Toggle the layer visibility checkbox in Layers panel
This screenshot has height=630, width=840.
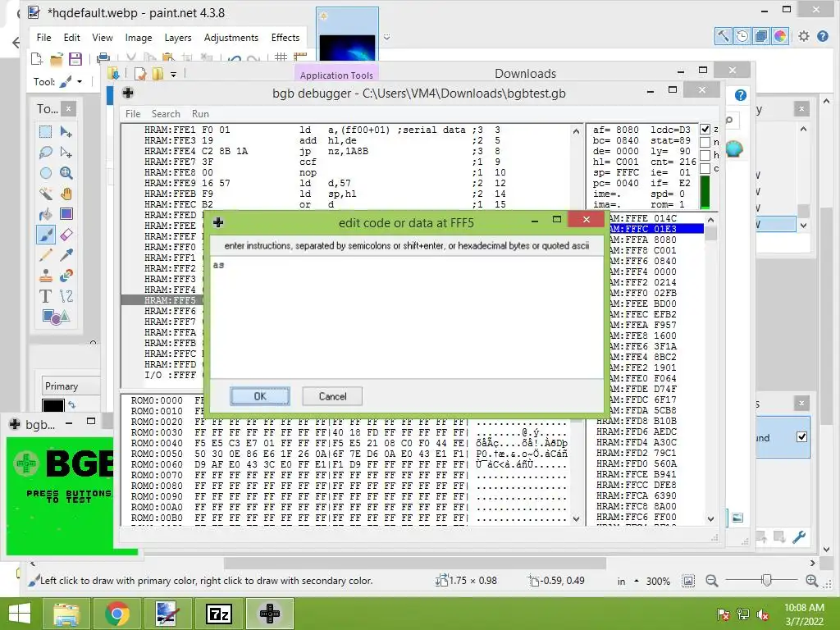point(801,436)
